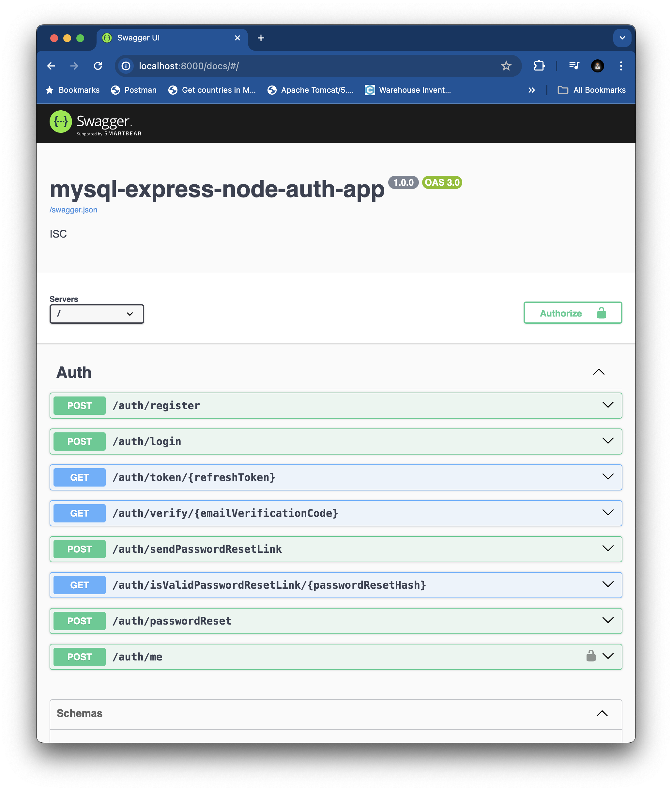
Task: Switch to the Swagger UI tab
Action: [x=172, y=38]
